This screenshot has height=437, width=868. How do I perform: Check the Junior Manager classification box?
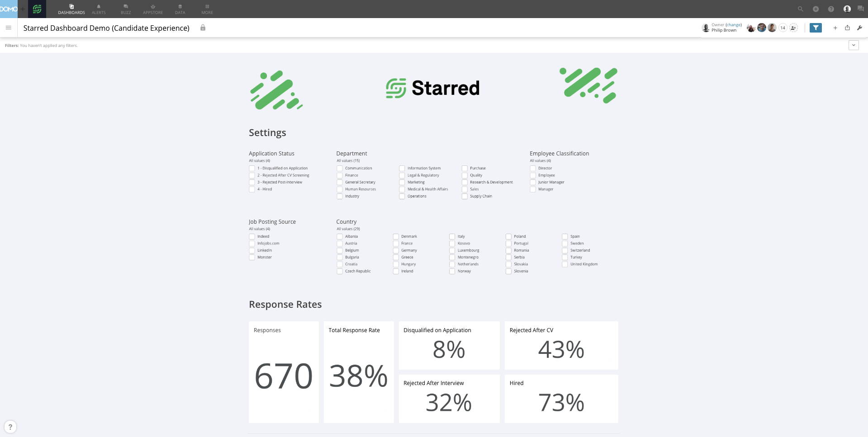pyautogui.click(x=533, y=183)
